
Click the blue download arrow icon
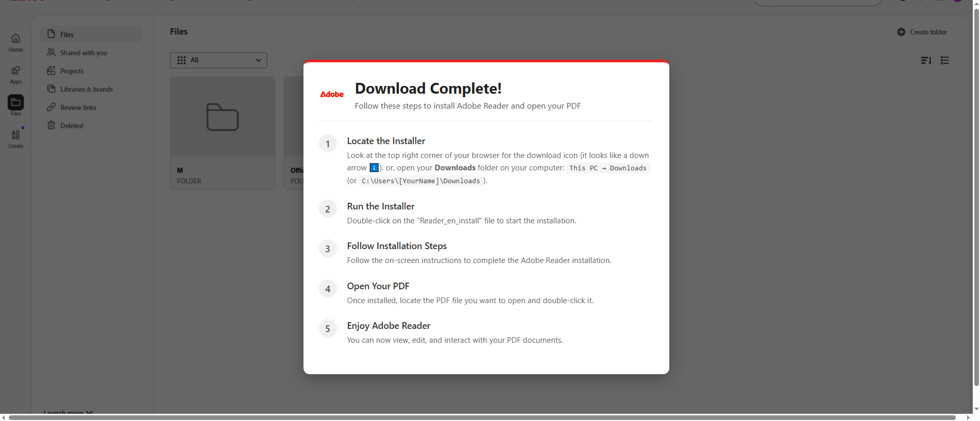pos(374,168)
